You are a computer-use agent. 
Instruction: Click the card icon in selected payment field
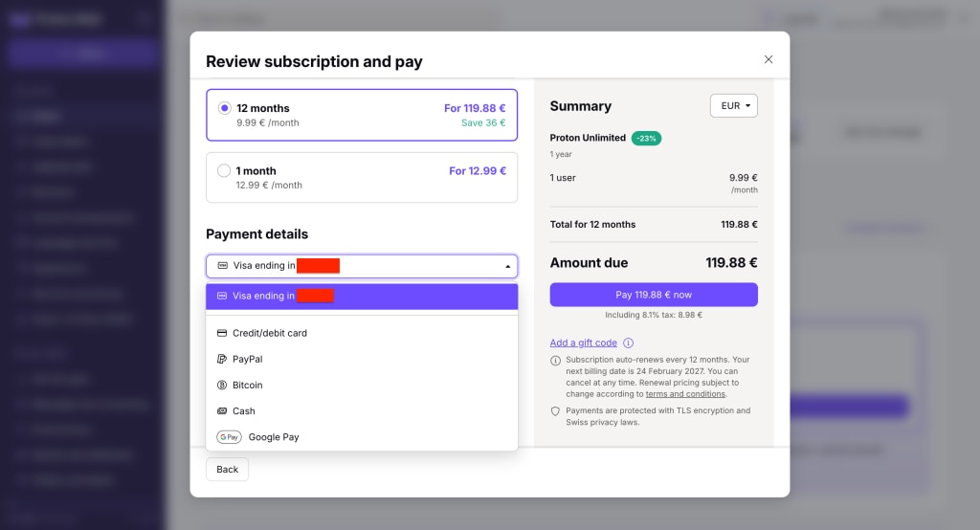[222, 266]
